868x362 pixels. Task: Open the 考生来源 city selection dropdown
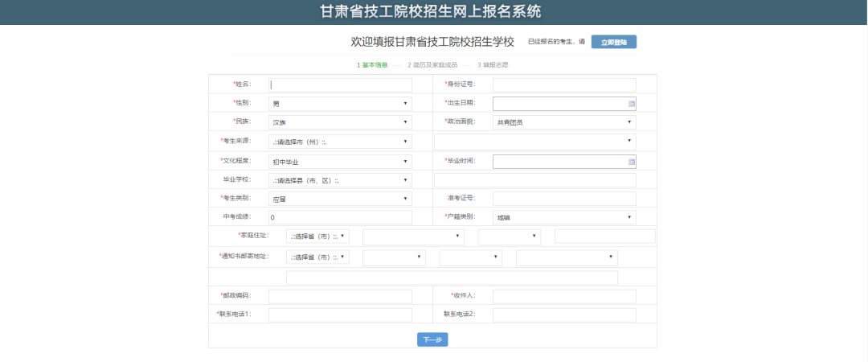click(340, 142)
